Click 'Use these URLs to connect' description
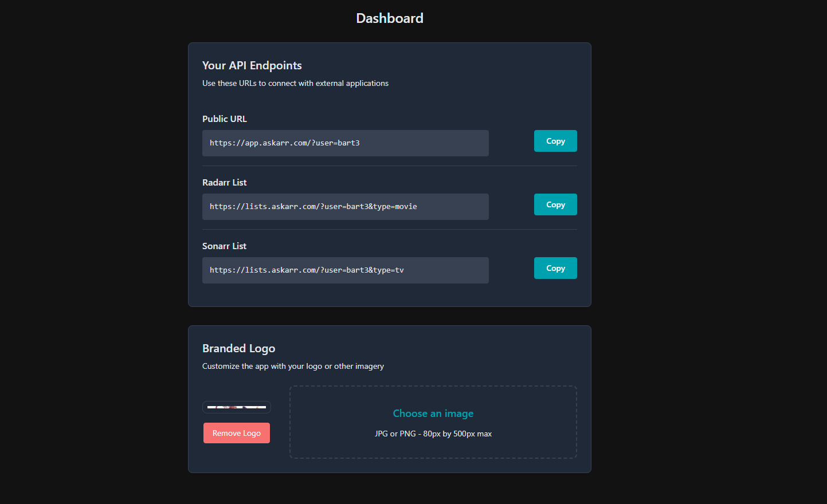This screenshot has width=827, height=504. pyautogui.click(x=295, y=83)
